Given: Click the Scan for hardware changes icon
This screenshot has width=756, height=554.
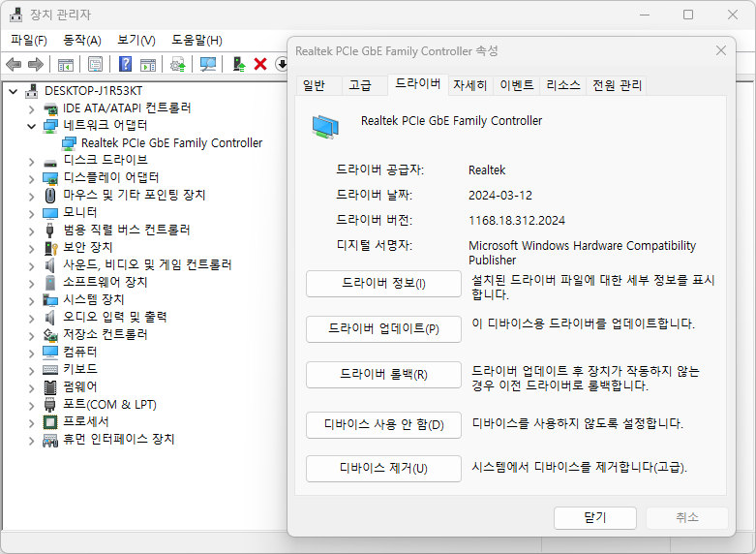Looking at the screenshot, I should point(208,64).
